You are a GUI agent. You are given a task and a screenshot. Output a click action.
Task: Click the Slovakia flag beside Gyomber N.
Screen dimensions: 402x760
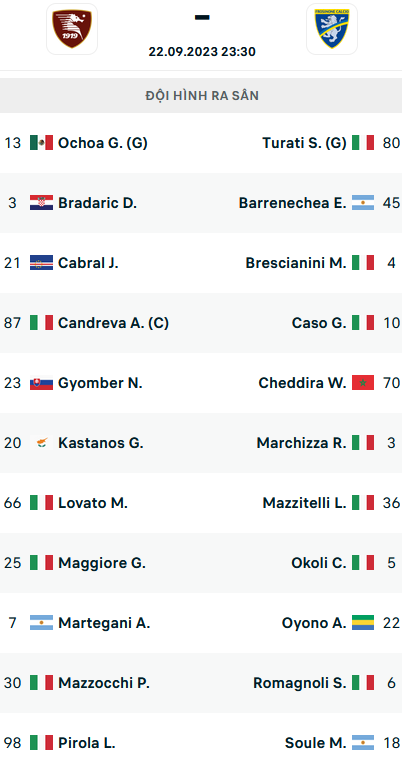pos(41,383)
